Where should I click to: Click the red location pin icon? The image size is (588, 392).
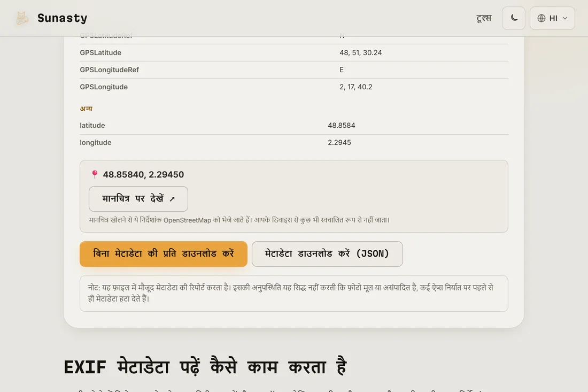95,174
